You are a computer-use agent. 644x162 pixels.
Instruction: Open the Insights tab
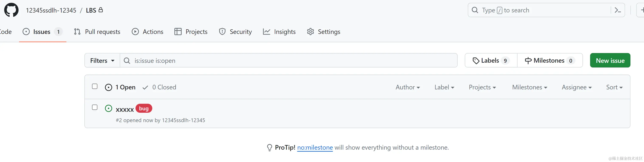pos(279,32)
